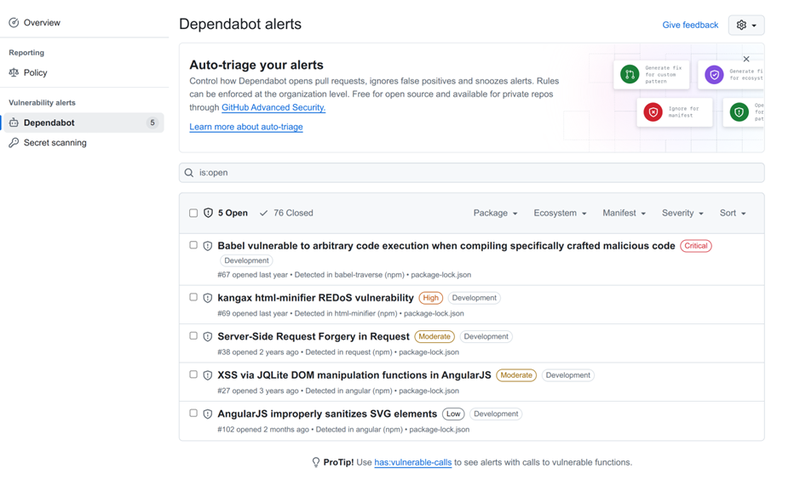Click the search magnifier icon
This screenshot has width=800, height=480.
click(189, 173)
